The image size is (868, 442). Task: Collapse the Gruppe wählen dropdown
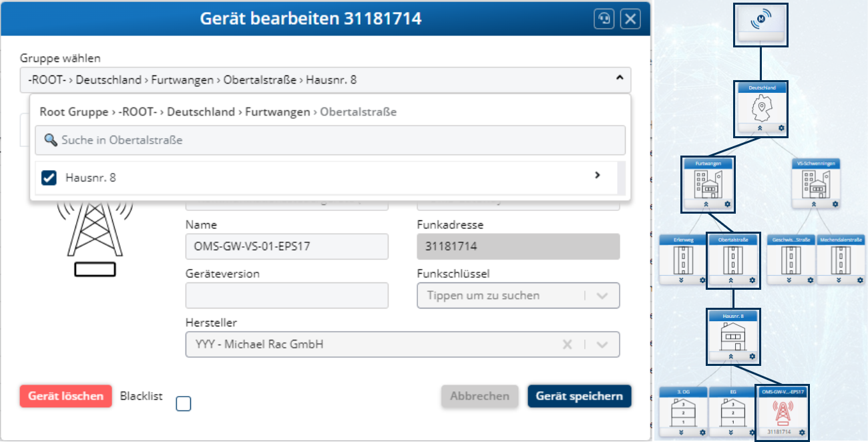[x=619, y=79]
